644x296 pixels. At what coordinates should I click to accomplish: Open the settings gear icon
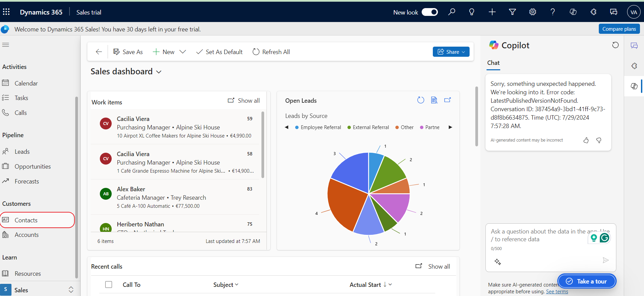[533, 12]
